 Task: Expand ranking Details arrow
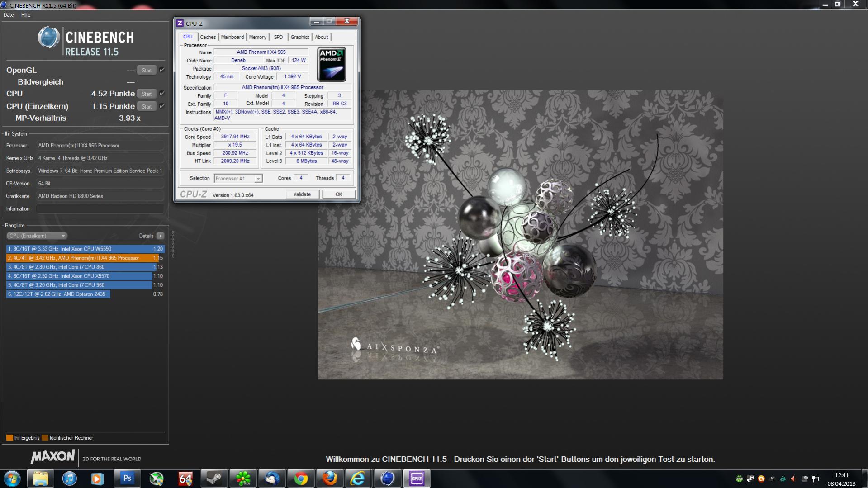pos(160,236)
